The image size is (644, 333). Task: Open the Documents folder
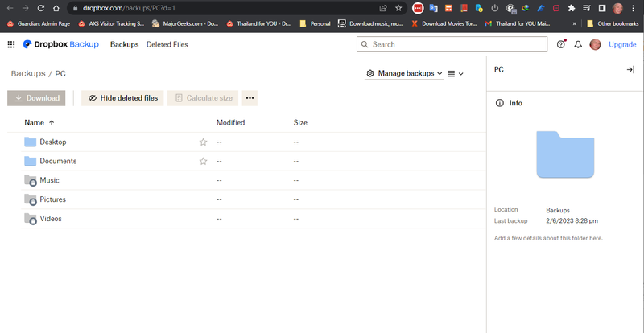click(58, 162)
